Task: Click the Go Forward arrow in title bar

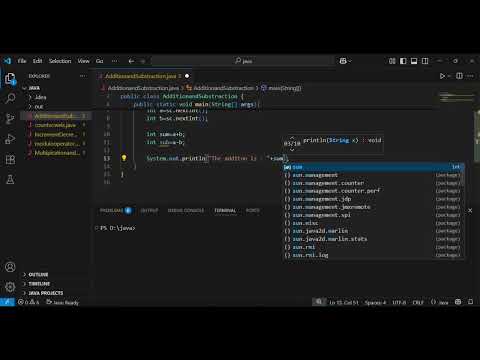Action: [143, 61]
